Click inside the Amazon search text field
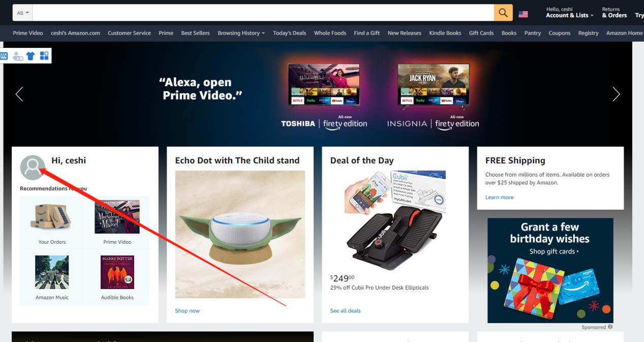 [x=264, y=13]
